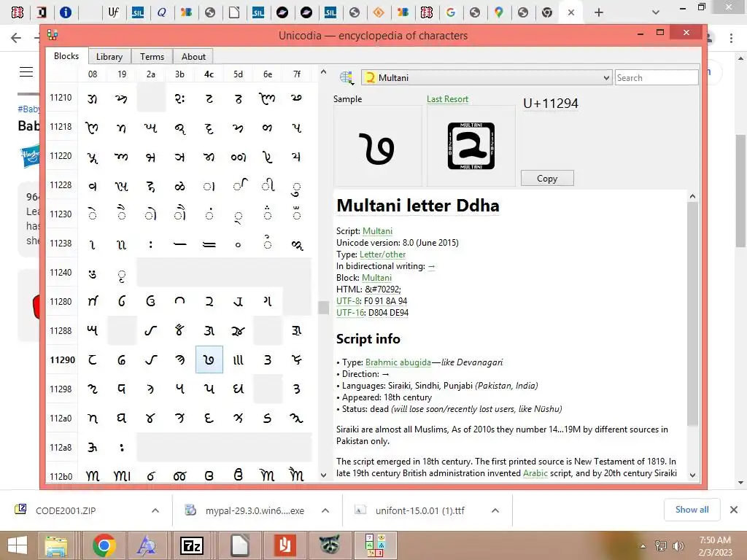
Task: Close the active Chrome tab
Action: pos(570,13)
